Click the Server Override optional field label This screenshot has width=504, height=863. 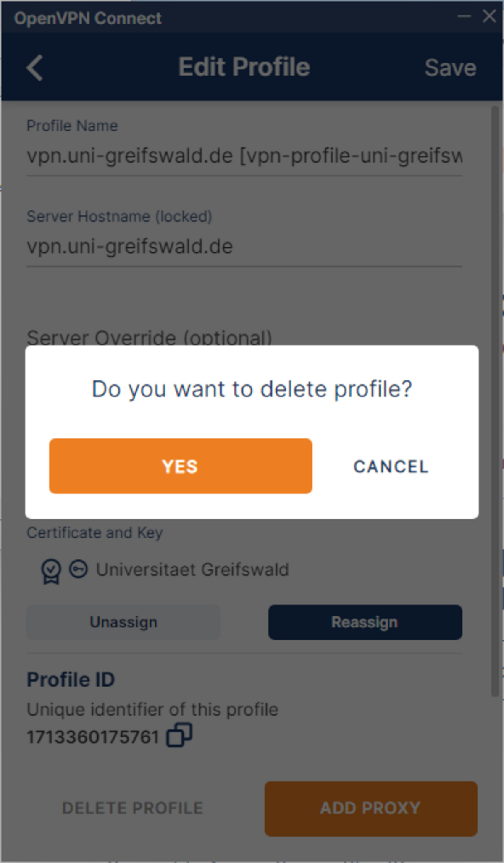point(149,338)
